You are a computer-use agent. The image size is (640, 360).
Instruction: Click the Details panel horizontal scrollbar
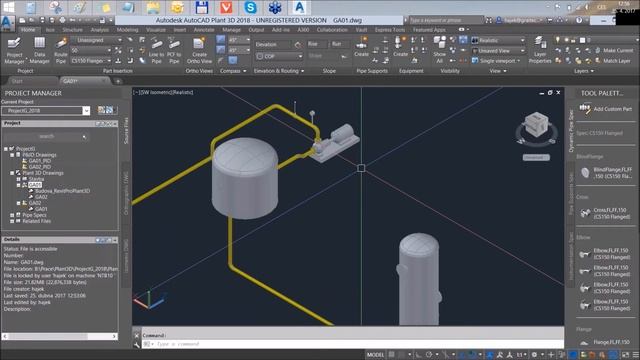(x=60, y=336)
